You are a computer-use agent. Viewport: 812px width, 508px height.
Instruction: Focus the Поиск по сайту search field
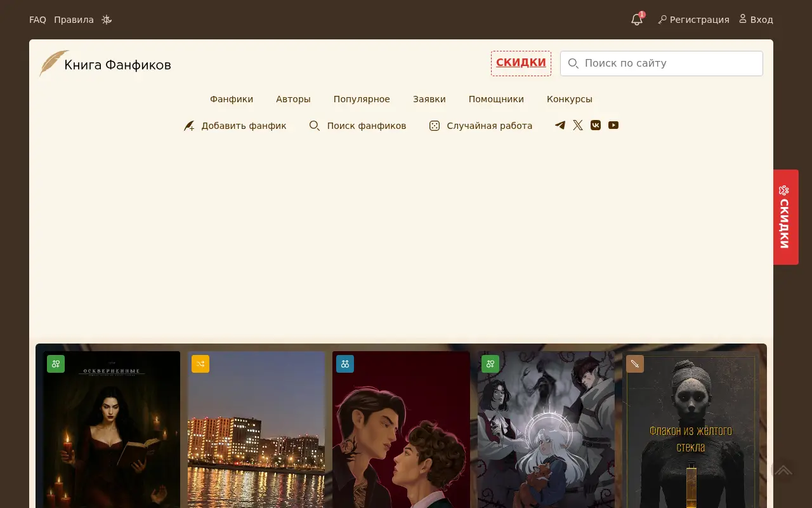(662, 63)
